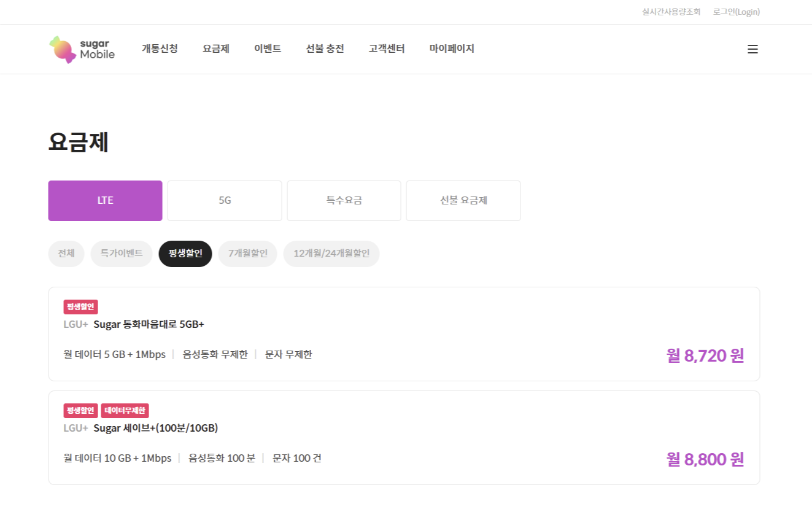This screenshot has width=812, height=509.
Task: Click 문자 100 건 text
Action: click(x=297, y=458)
